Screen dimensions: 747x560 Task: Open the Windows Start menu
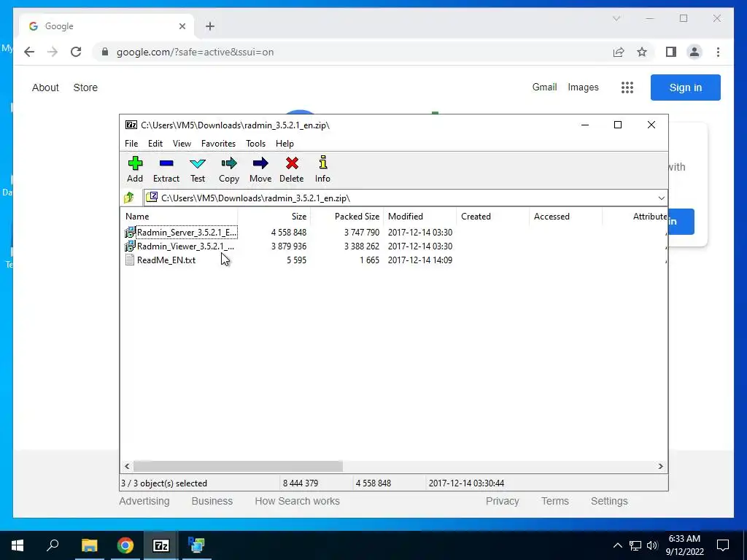18,545
